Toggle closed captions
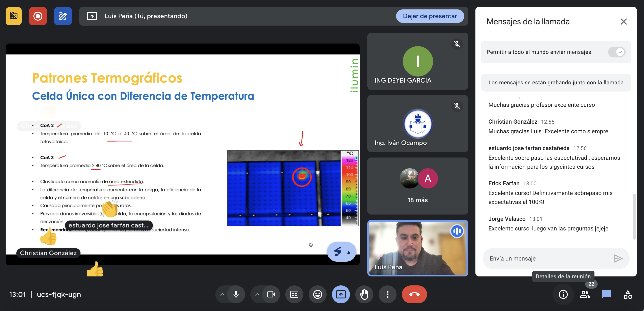 (x=294, y=294)
